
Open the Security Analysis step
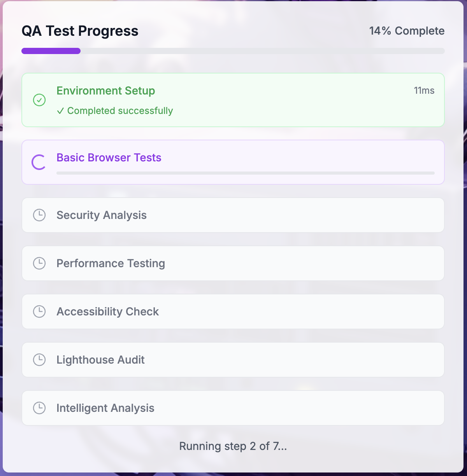[102, 215]
